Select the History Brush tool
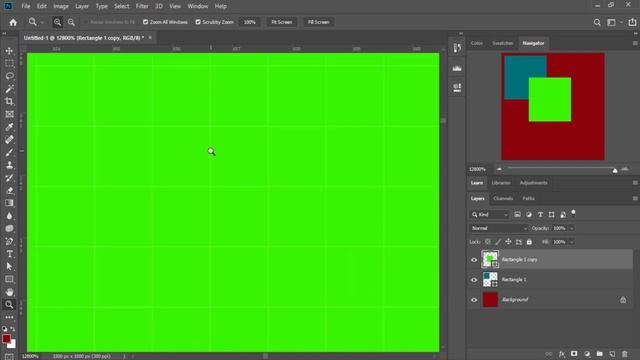 [x=9, y=178]
